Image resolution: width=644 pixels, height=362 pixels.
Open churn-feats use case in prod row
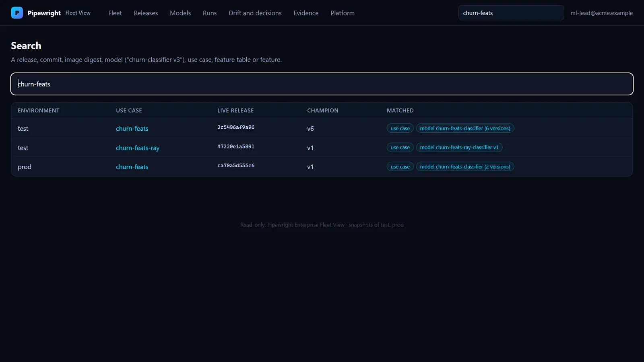point(132,167)
